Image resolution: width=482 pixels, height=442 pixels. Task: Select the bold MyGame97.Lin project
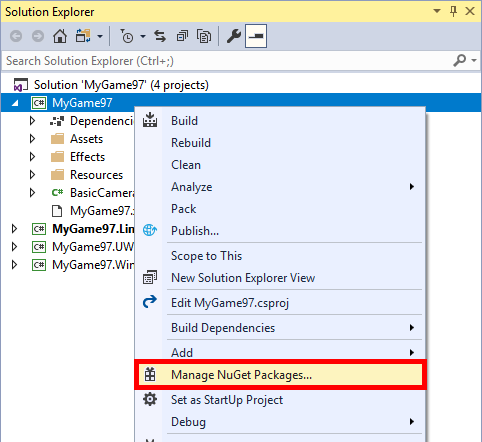click(93, 229)
